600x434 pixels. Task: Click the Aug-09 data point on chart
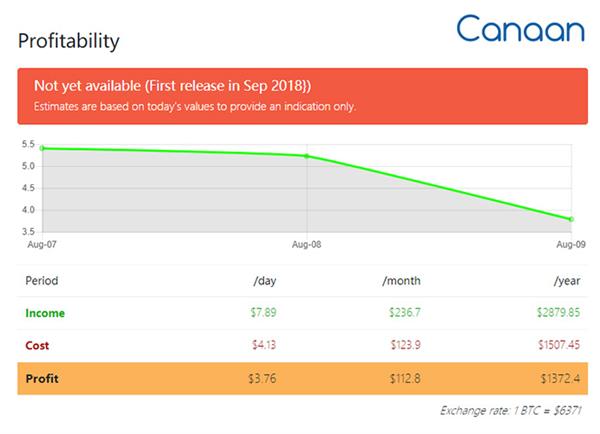pyautogui.click(x=571, y=219)
